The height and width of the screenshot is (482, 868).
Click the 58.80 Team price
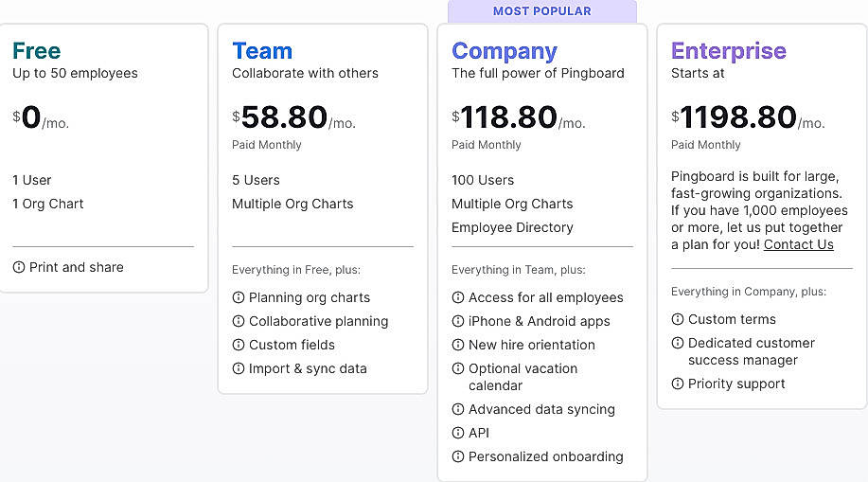point(285,116)
